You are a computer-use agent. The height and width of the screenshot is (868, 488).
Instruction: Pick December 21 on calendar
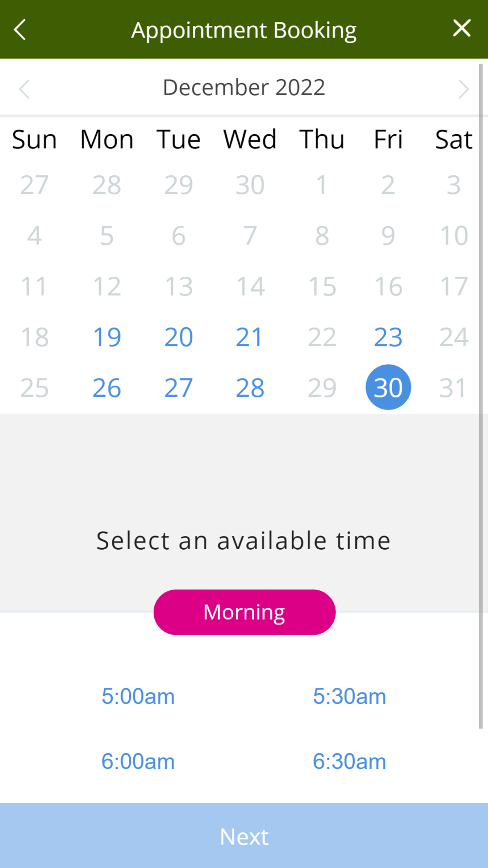pyautogui.click(x=249, y=337)
